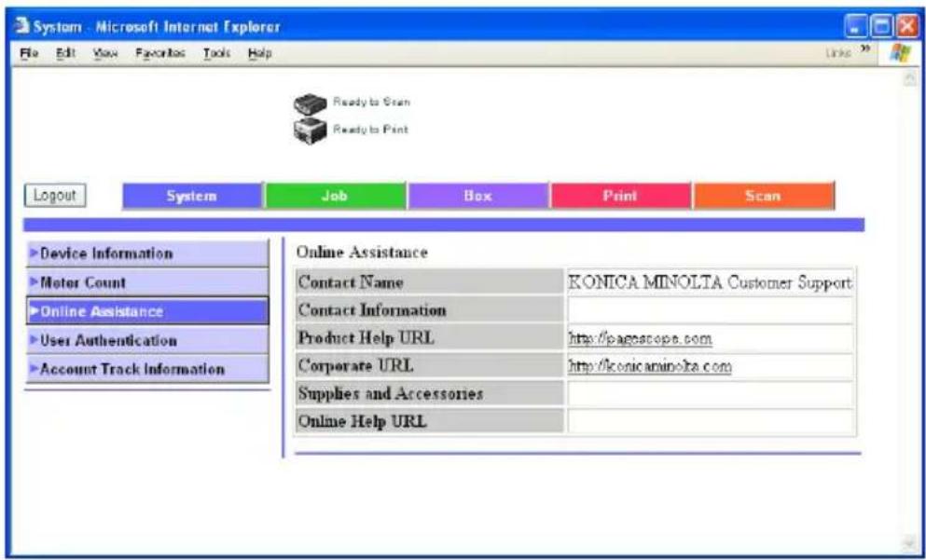926x560 pixels.
Task: Close the Internet Explorer window
Action: (905, 26)
